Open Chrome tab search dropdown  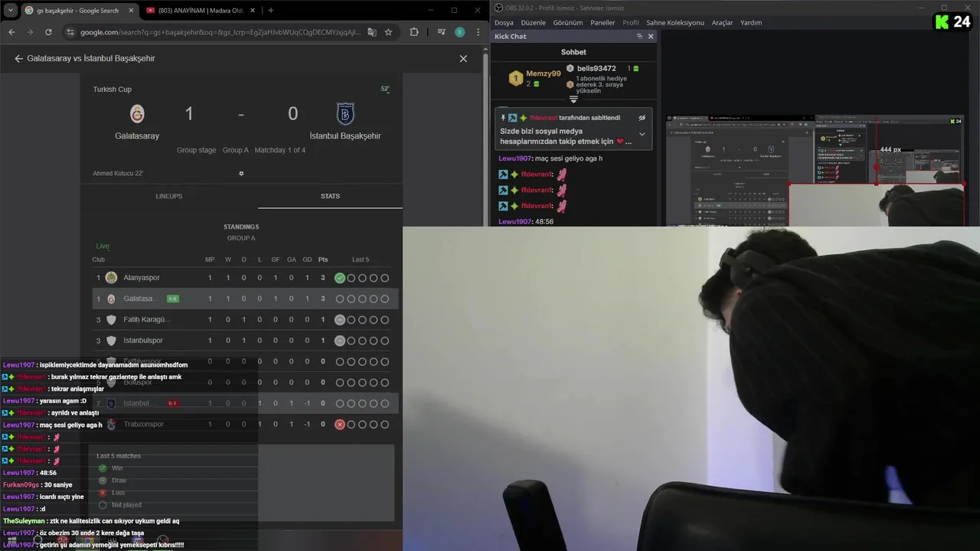tap(11, 11)
